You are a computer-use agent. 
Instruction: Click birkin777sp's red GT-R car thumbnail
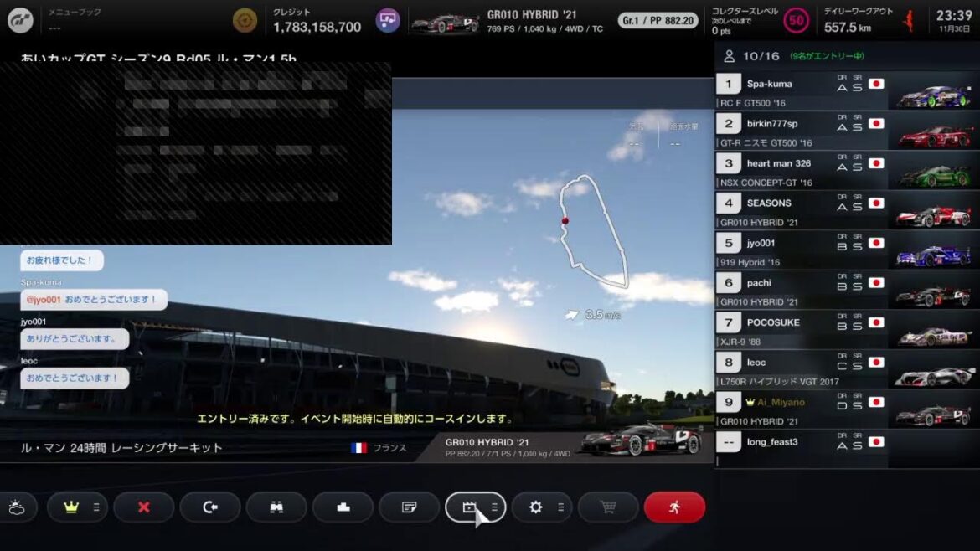point(934,135)
